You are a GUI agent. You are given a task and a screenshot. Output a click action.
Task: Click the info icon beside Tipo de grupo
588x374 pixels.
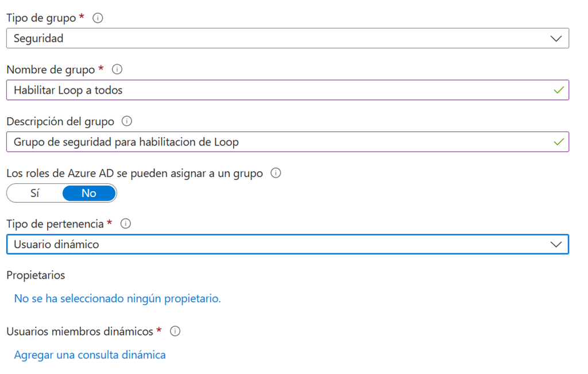click(x=98, y=18)
